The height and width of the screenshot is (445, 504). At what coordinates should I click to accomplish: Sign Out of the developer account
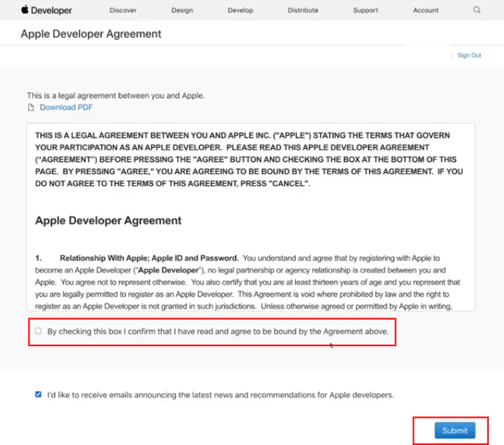click(469, 55)
